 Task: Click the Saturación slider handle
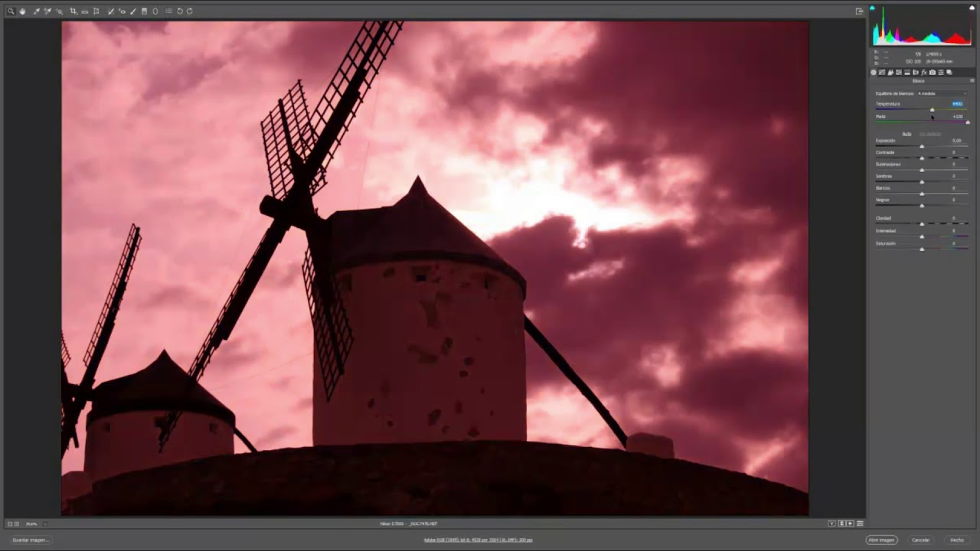(x=922, y=249)
